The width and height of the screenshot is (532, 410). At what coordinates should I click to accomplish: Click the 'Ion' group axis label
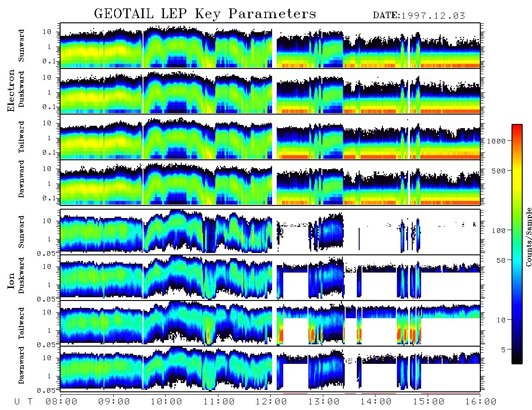pyautogui.click(x=11, y=280)
